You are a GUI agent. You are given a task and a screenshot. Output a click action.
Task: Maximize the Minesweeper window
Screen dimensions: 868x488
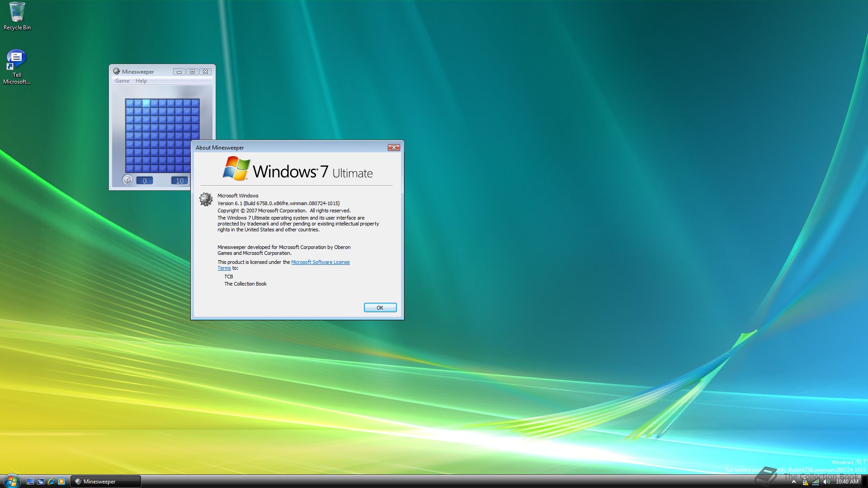click(x=192, y=72)
